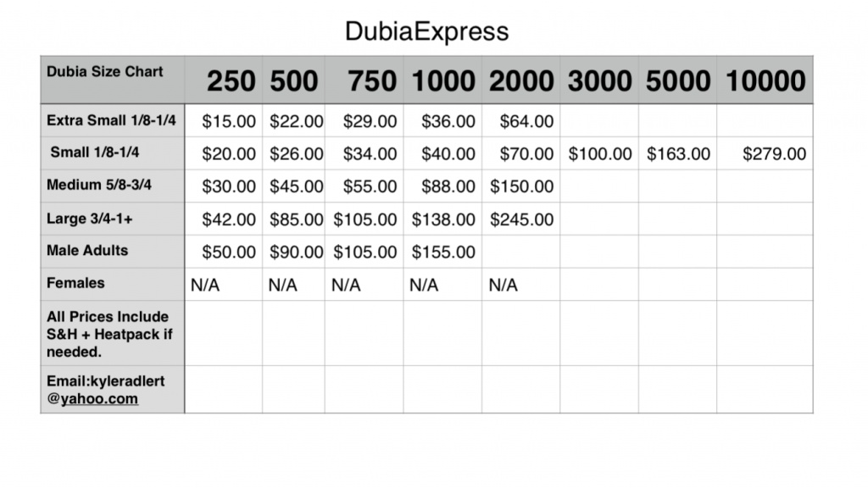This screenshot has width=868, height=488.
Task: Click the $15.00 price cell
Action: coord(229,121)
